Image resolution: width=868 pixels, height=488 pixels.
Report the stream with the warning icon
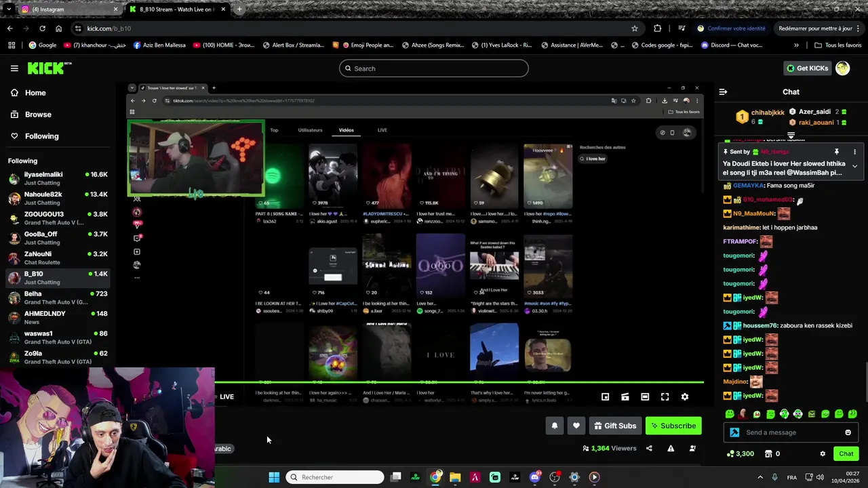(671, 448)
